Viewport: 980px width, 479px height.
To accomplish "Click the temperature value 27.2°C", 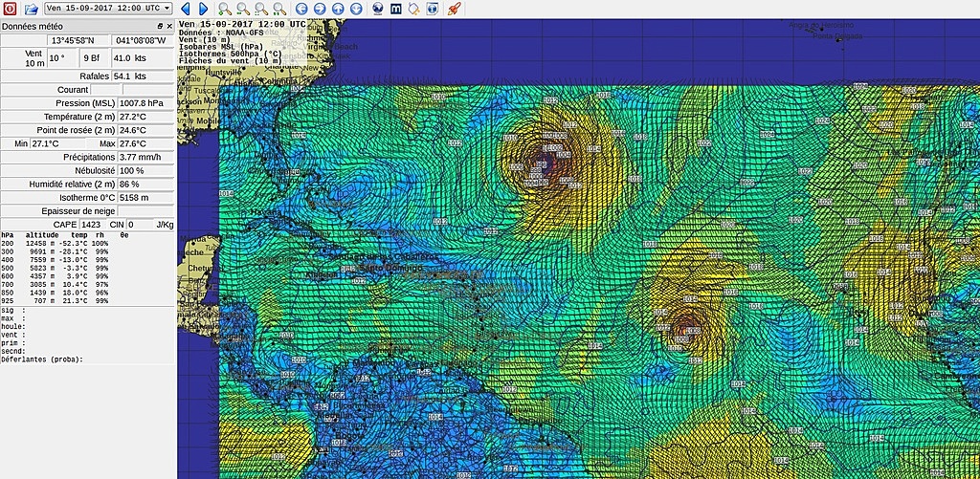I will (x=145, y=117).
